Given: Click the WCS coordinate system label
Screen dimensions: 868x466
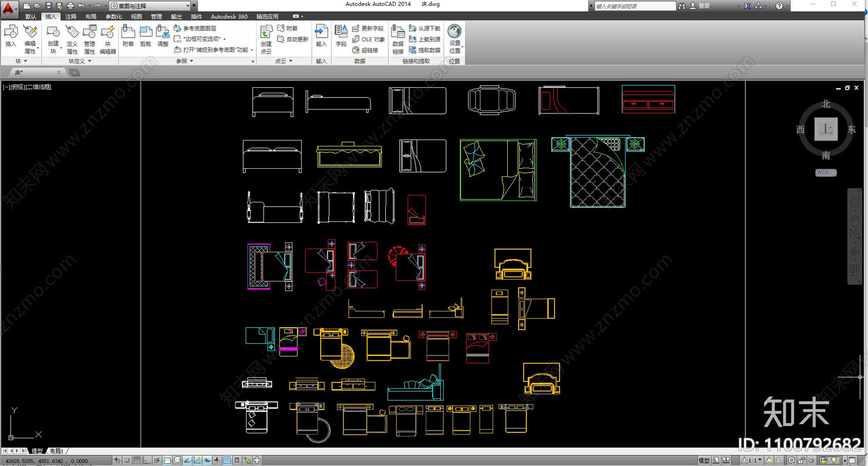Looking at the screenshot, I should (x=826, y=173).
